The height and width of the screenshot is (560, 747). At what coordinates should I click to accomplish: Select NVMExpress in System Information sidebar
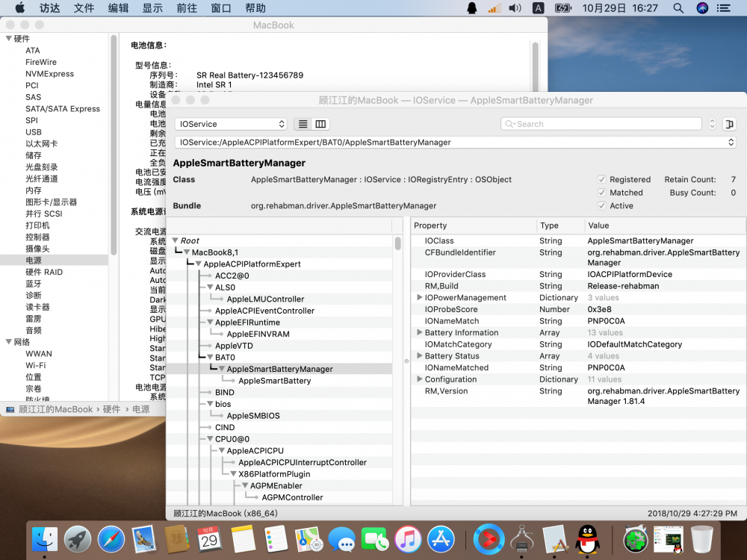click(49, 74)
